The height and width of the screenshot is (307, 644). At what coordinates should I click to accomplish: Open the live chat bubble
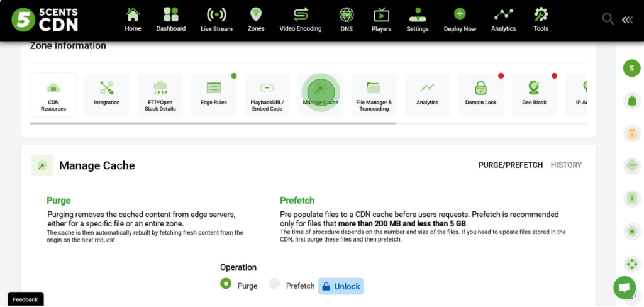click(x=624, y=287)
